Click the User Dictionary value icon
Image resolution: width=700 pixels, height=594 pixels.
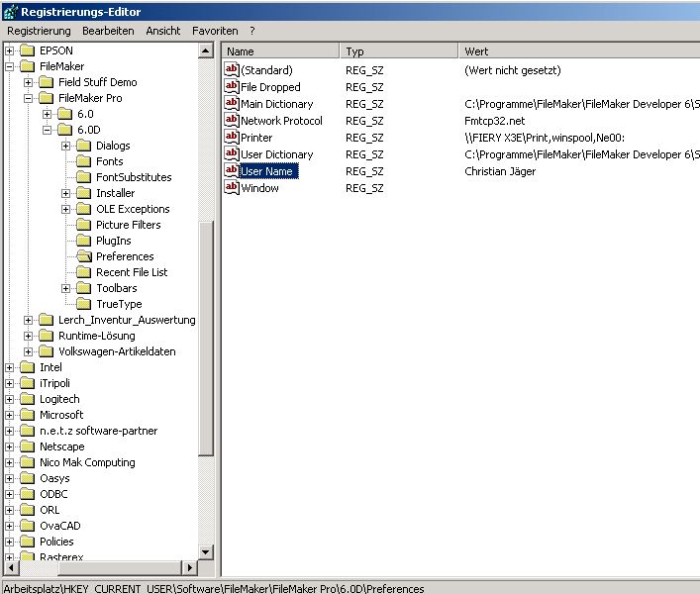point(232,154)
